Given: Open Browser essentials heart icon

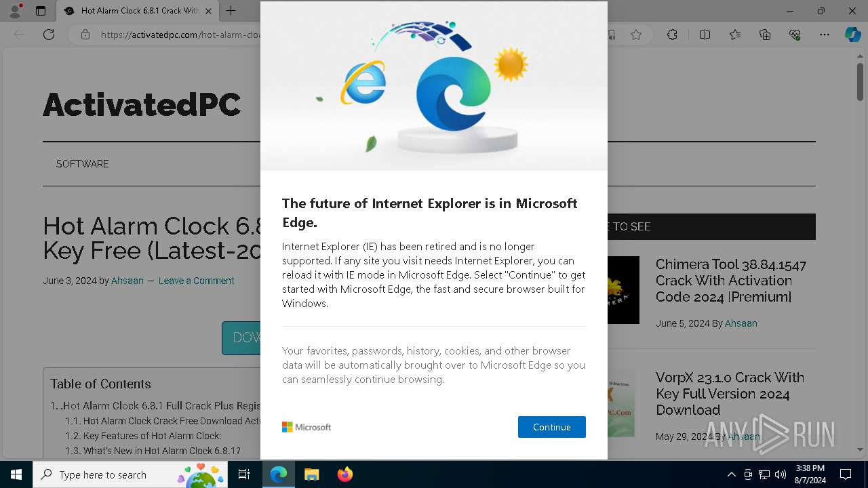Looking at the screenshot, I should pyautogui.click(x=795, y=35).
